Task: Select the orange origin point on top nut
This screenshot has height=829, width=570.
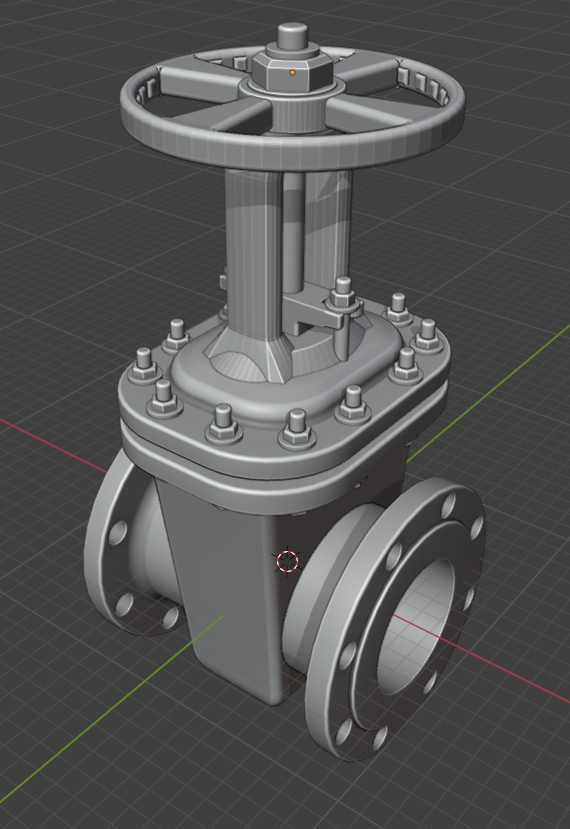Action: point(292,72)
